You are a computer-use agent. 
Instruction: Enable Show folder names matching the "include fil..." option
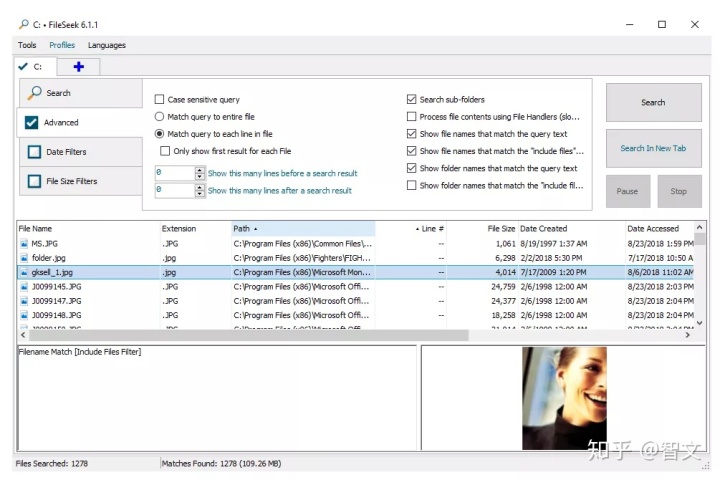411,185
